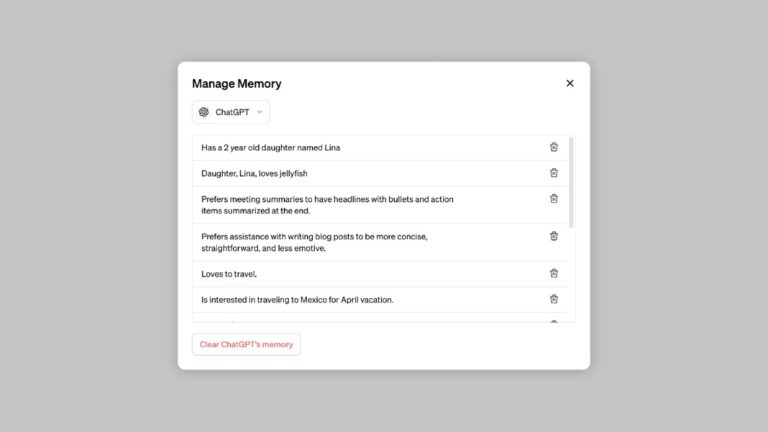Expand the ChatGPT dropdown chevron
Screen dimensions: 768x432
pyautogui.click(x=260, y=112)
